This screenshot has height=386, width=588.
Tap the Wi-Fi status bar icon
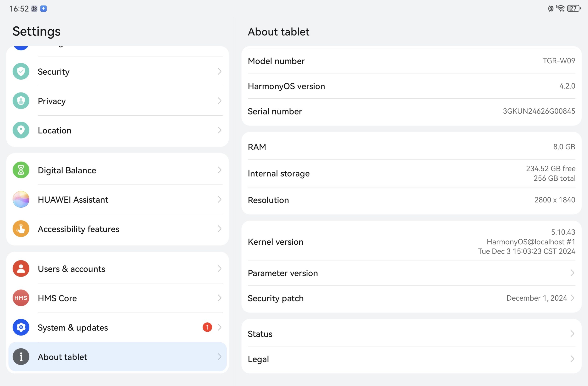pos(561,8)
